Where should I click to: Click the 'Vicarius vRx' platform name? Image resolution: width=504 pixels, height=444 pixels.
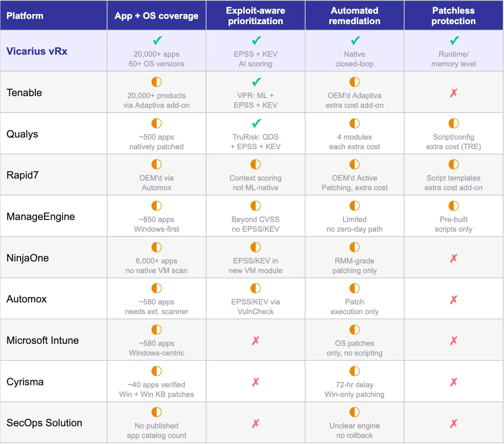point(37,51)
